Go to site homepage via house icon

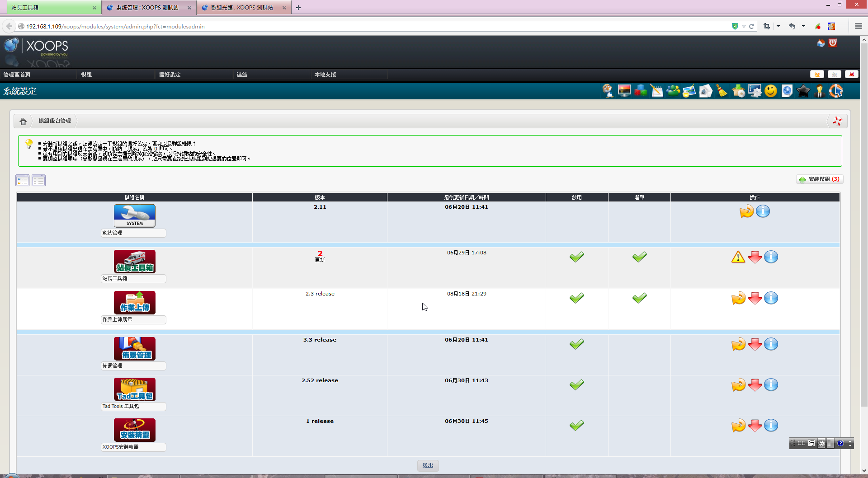point(821,43)
